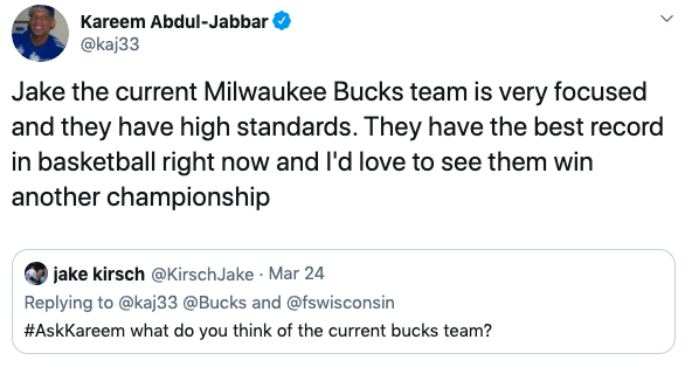Viewport: 692px width, 381px height.
Task: Click the @kaj33 mention in the reply line
Action: [148, 303]
